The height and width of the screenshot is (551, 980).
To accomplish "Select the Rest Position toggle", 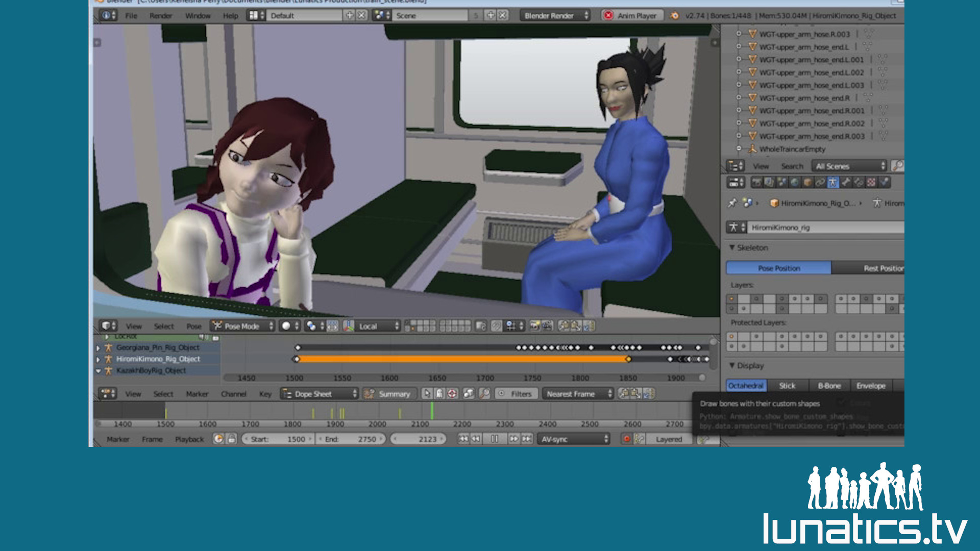I will tap(868, 268).
